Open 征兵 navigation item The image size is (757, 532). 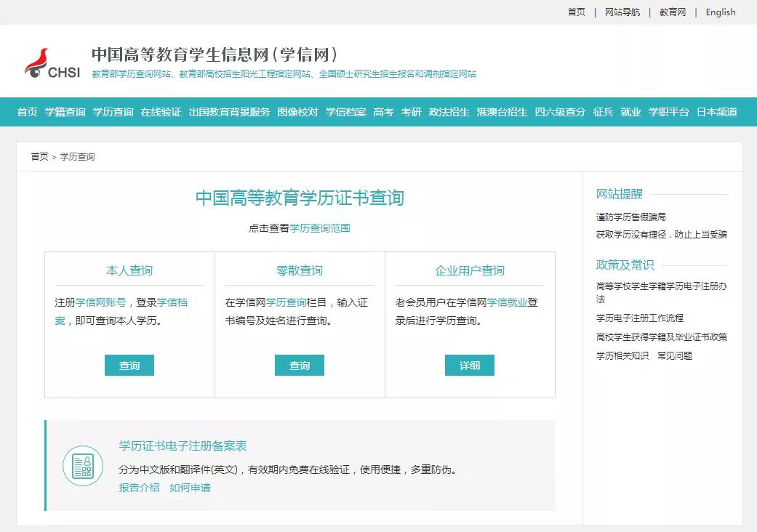coord(603,112)
